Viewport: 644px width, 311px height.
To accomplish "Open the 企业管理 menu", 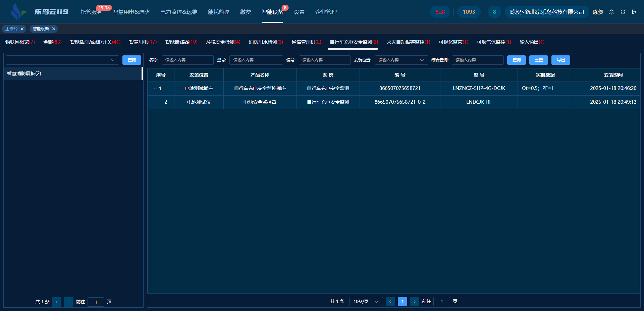I will coord(326,12).
